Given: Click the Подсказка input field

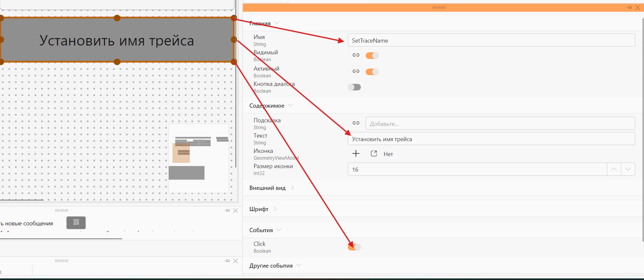Looking at the screenshot, I should click(500, 124).
